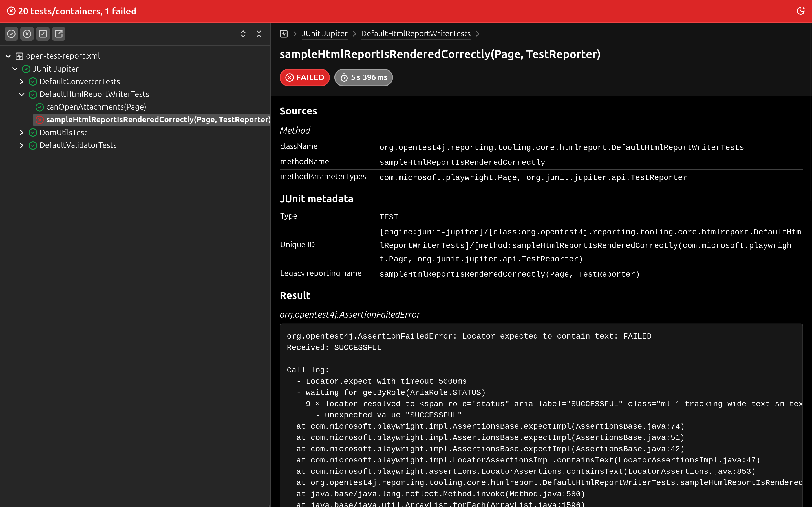The image size is (812, 507).
Task: Toggle the failed tests filter
Action: coord(27,34)
